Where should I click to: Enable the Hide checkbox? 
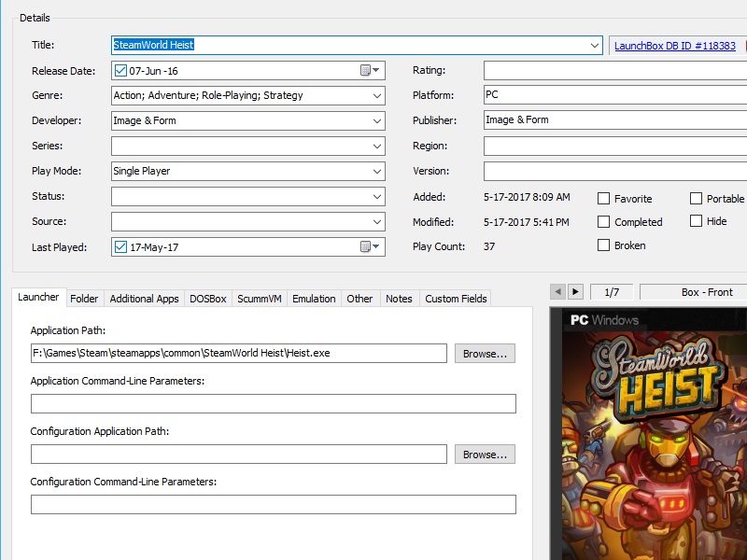coord(696,220)
